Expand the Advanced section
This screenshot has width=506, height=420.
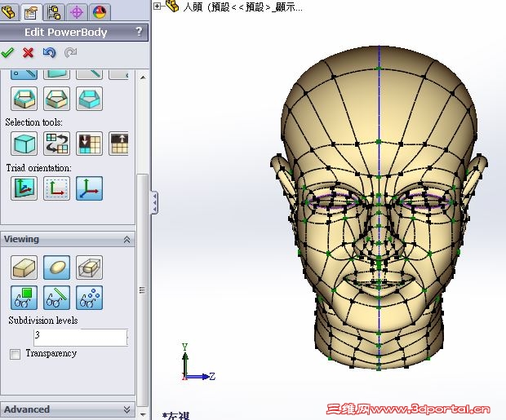point(126,409)
